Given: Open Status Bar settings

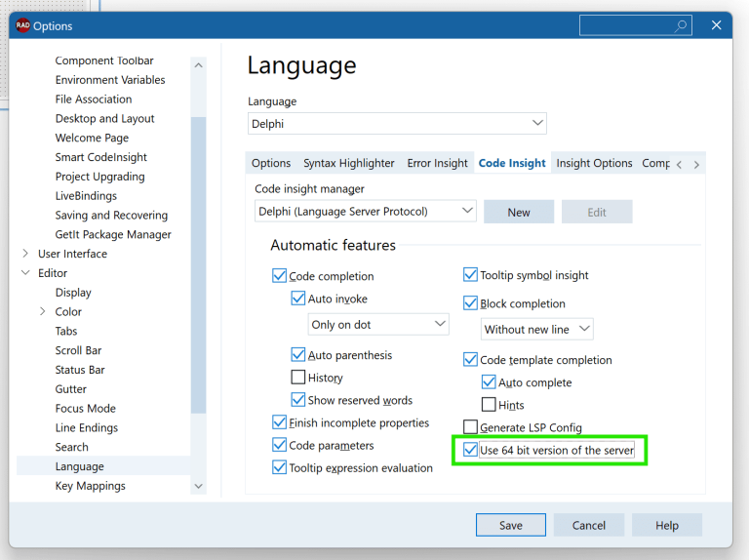Looking at the screenshot, I should point(80,370).
